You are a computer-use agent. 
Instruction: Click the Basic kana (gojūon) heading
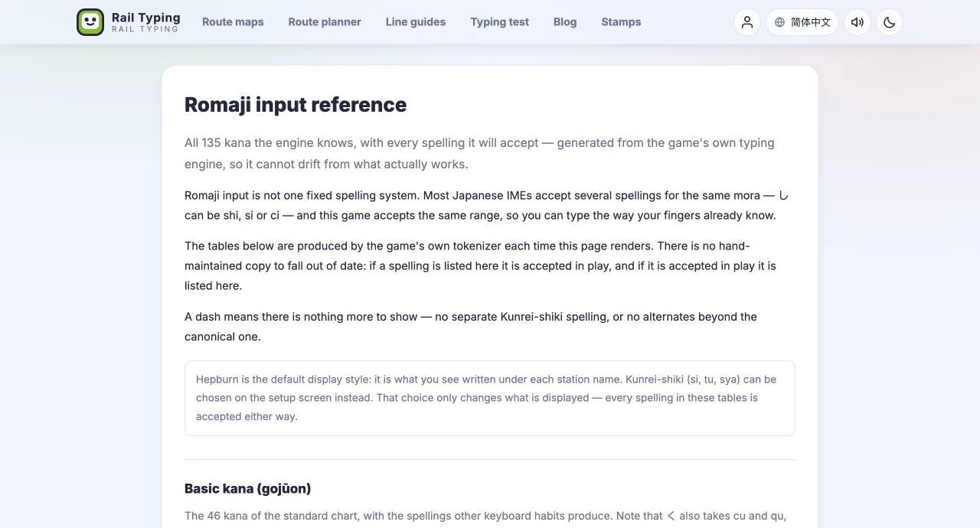(248, 488)
